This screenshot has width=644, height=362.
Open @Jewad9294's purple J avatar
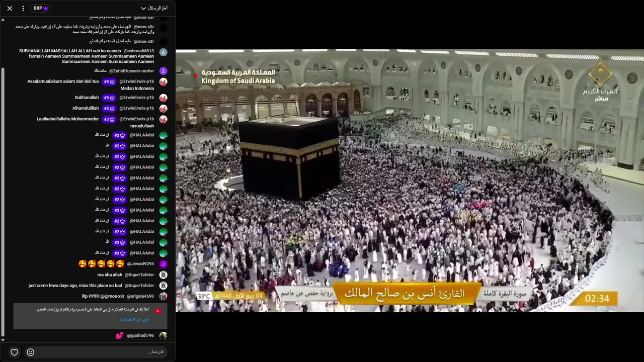[163, 264]
